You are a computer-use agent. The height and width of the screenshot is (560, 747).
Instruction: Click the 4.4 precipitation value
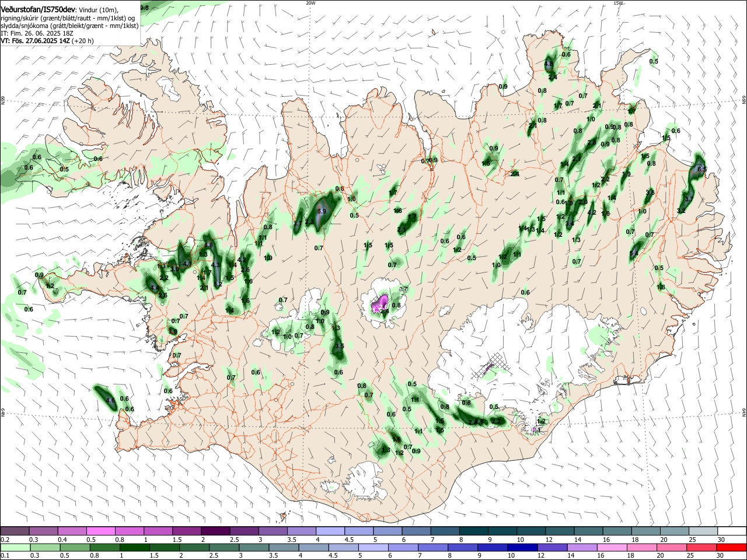point(154,288)
